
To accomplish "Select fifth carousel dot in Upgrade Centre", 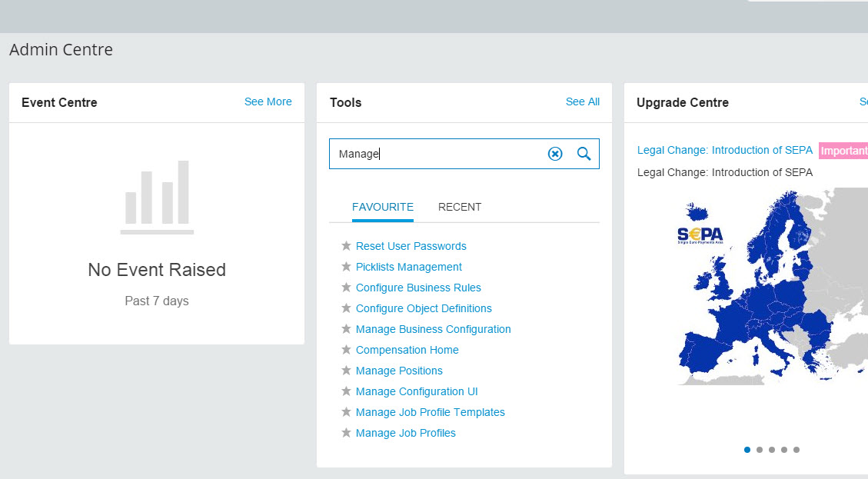I will coord(796,450).
